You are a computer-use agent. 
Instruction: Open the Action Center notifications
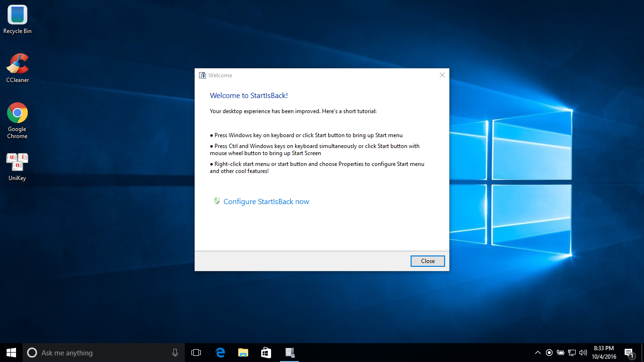629,352
